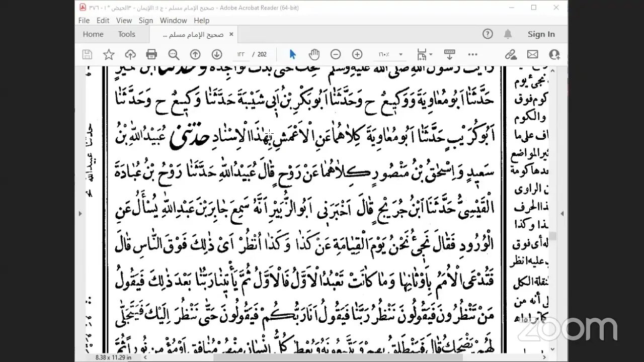Viewport: 644px width, 362px height.
Task: Open the Help menu
Action: coord(202,21)
